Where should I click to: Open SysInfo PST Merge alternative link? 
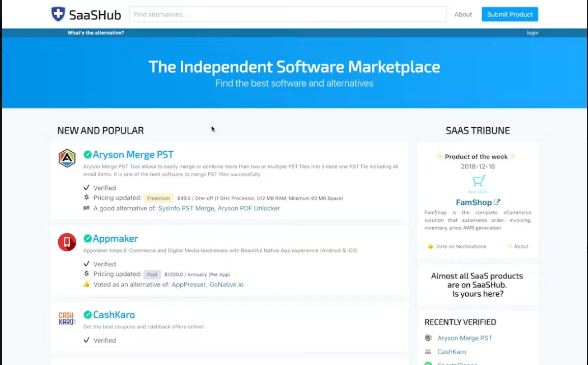point(186,208)
